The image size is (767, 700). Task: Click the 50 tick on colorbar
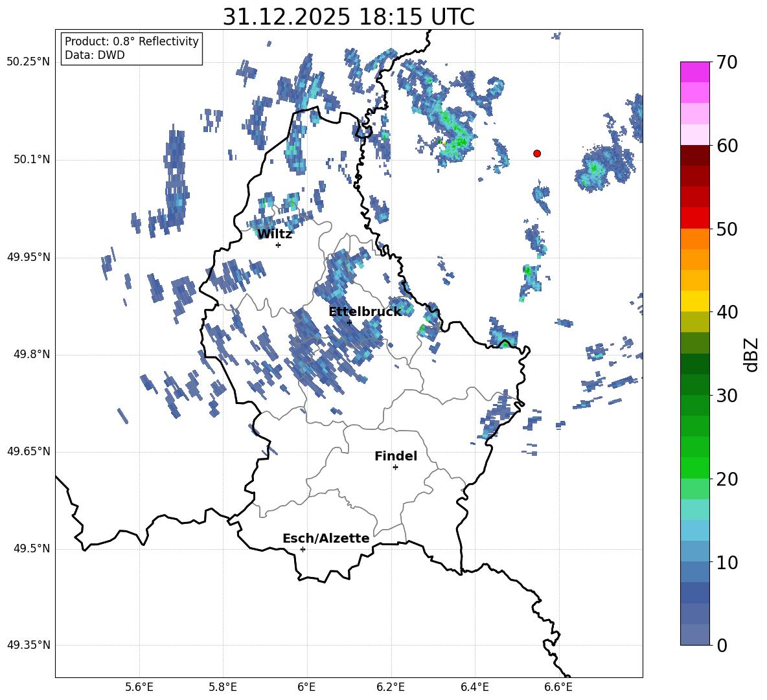point(727,229)
